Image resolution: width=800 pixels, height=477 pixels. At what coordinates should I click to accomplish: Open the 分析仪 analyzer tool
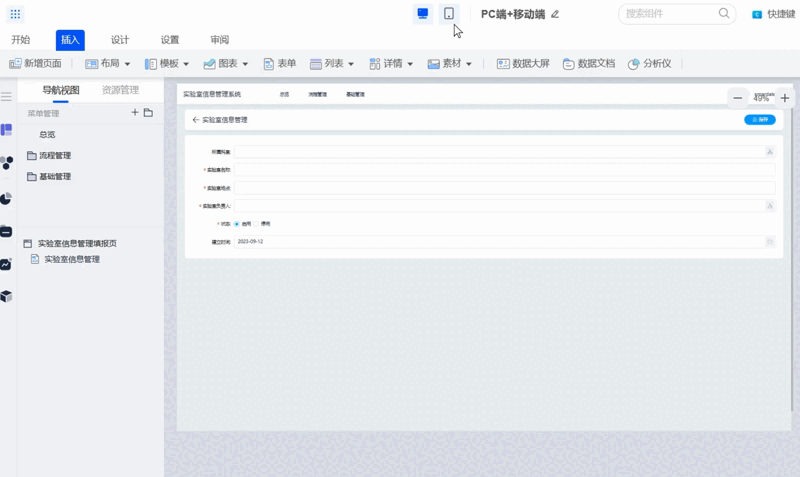(649, 64)
